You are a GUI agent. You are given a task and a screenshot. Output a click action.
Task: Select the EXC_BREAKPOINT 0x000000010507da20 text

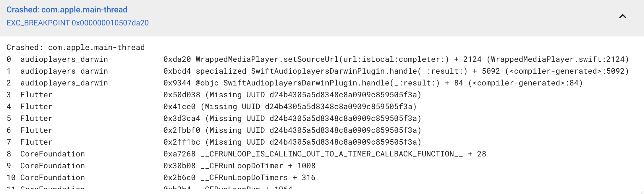click(78, 23)
